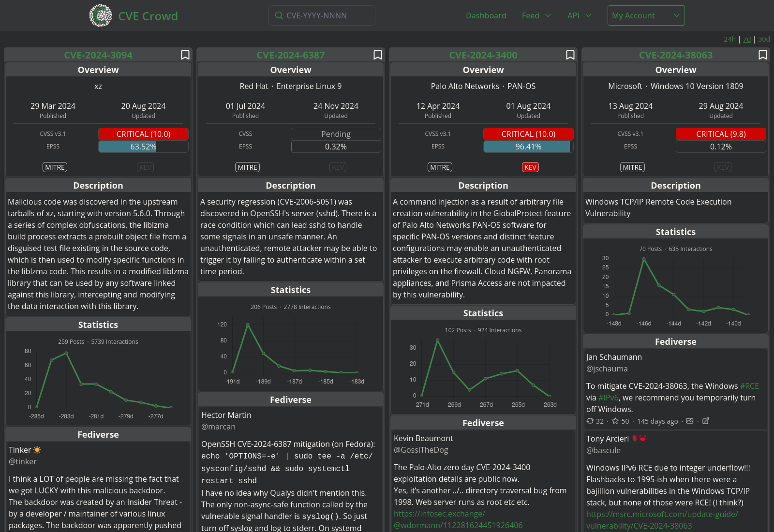Go to the Dashboard page
Image resolution: width=774 pixels, height=532 pixels.
click(x=486, y=15)
